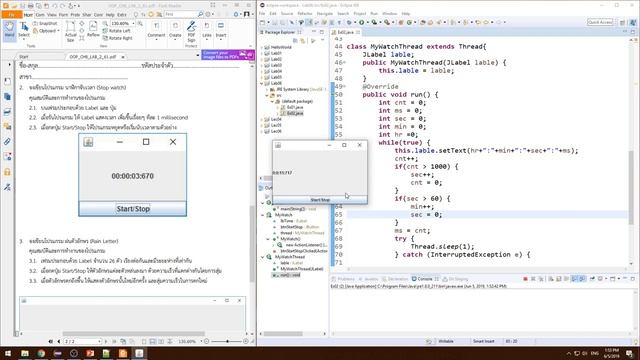Collapse the run() method fold at line 49
Image resolution: width=640 pixels, height=360 pixels.
pyautogui.click(x=344, y=87)
